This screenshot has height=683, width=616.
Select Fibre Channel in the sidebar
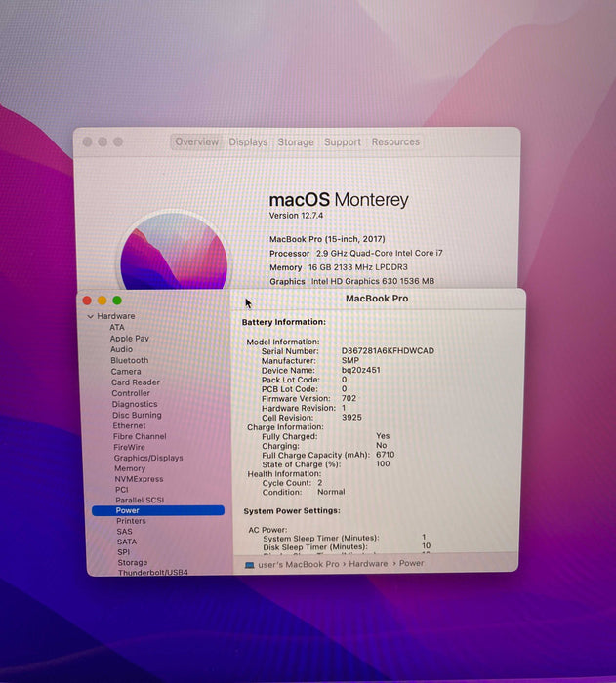pos(140,436)
